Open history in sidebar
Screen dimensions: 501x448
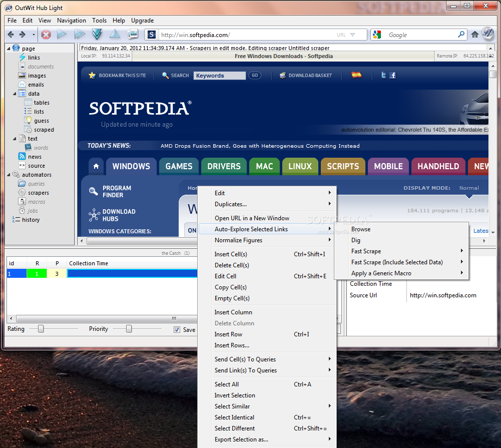pyautogui.click(x=31, y=220)
